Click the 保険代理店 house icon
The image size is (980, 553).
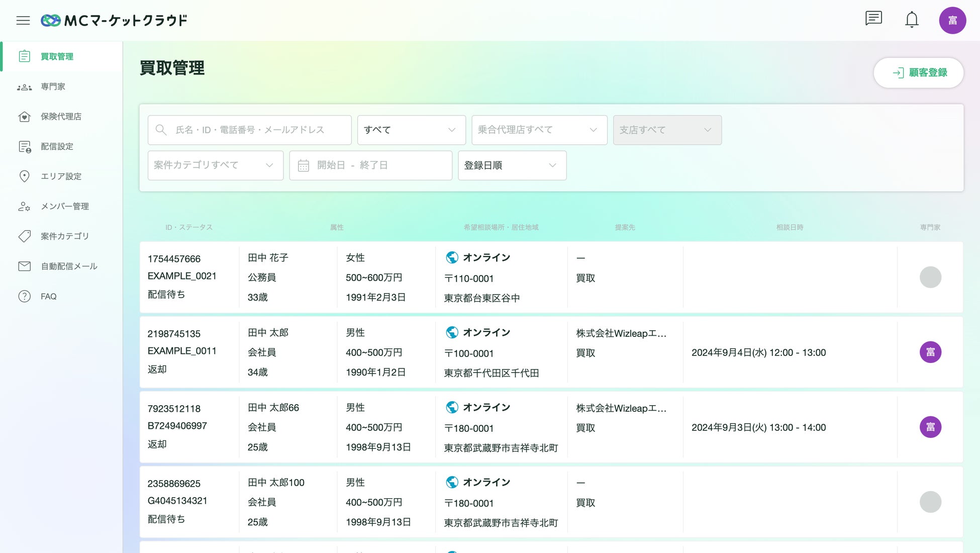24,117
